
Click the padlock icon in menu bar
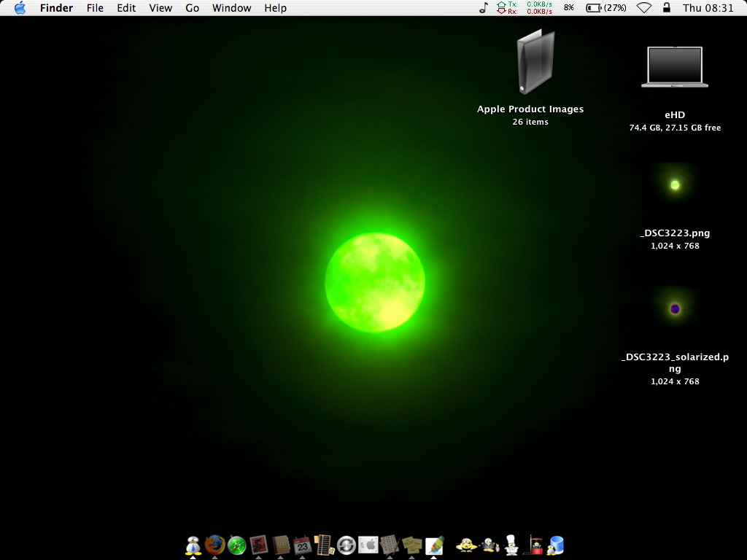[x=665, y=8]
